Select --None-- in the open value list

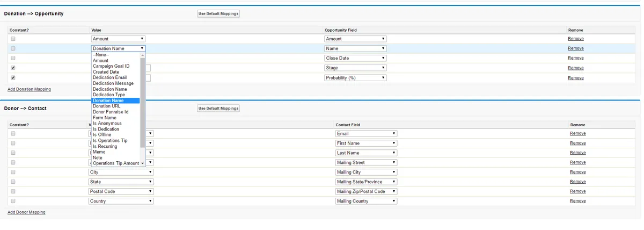click(115, 55)
